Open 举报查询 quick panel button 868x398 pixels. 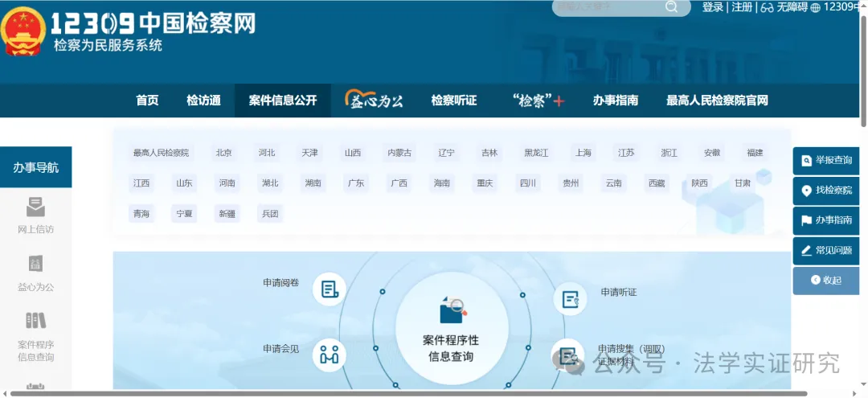tap(826, 161)
